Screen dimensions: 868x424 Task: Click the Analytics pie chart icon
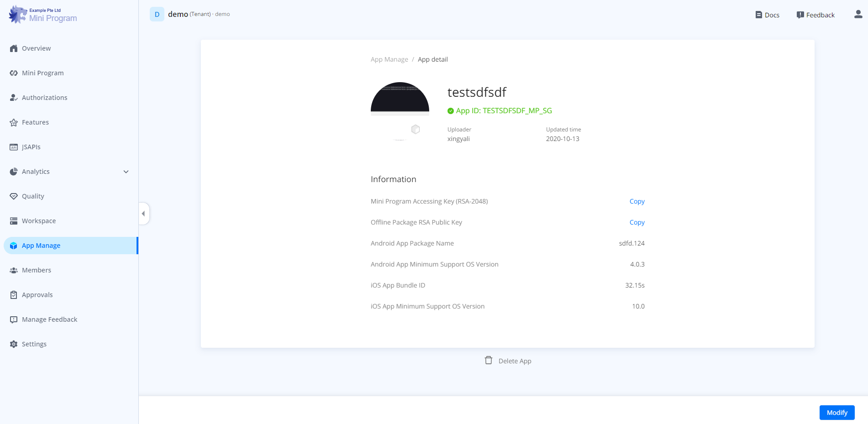[x=14, y=172]
